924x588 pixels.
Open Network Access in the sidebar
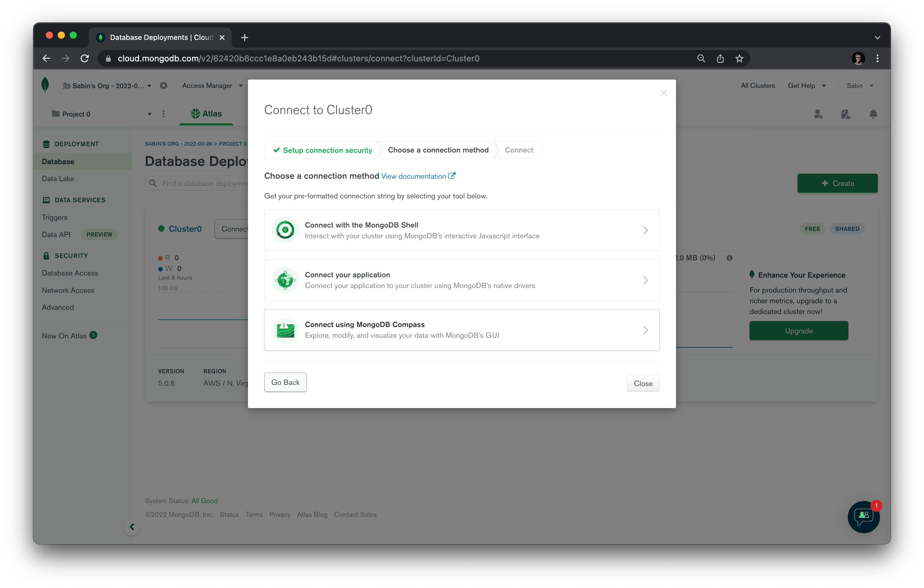tap(68, 290)
